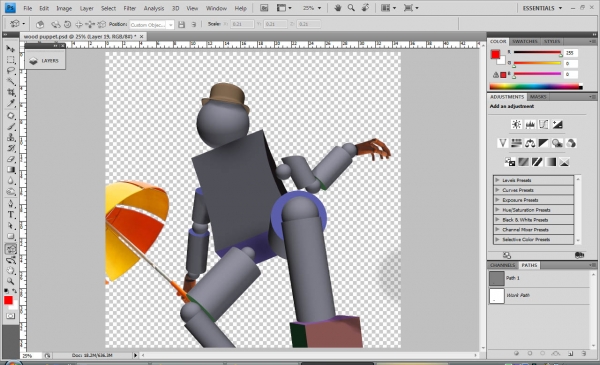Screen dimensions: 600x365
Task: Select Path 1 in Paths panel
Action: coord(539,278)
